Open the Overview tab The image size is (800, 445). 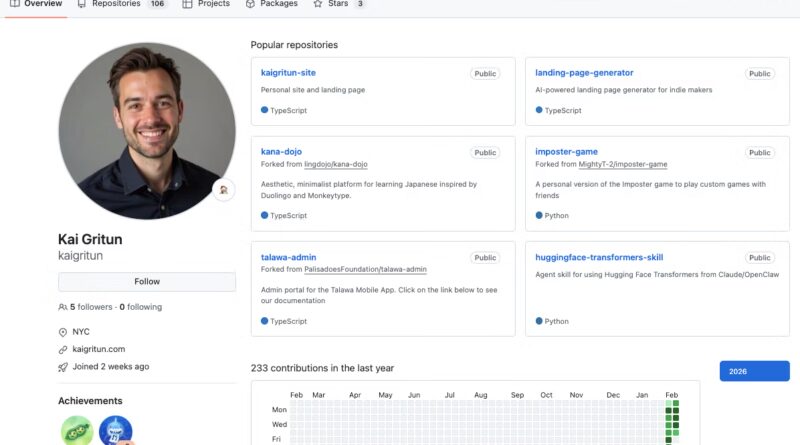pos(36,4)
